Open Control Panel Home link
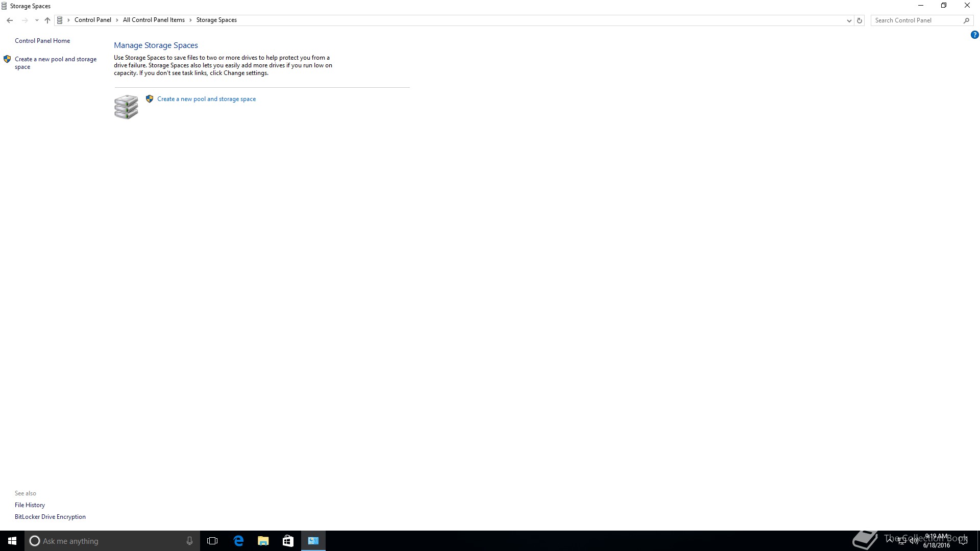 [x=42, y=41]
